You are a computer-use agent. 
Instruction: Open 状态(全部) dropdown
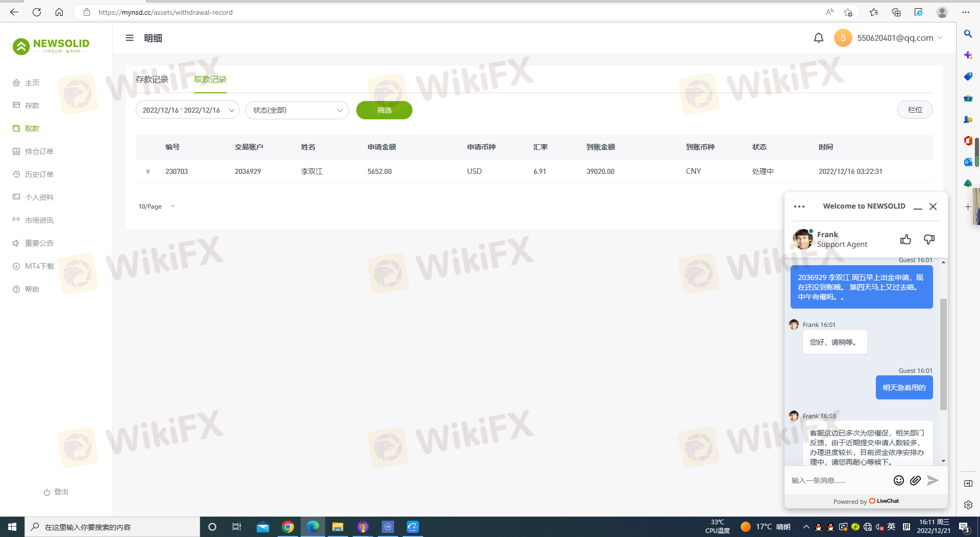click(x=297, y=110)
